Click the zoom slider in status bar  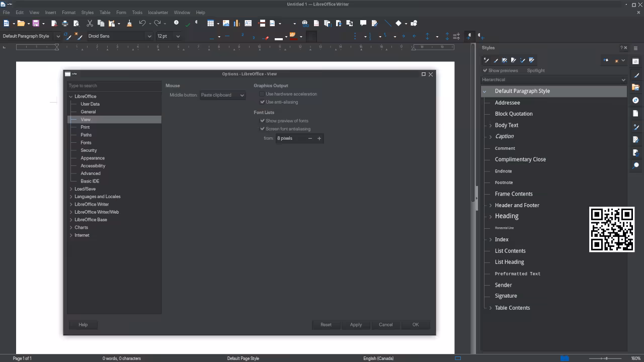click(x=606, y=358)
